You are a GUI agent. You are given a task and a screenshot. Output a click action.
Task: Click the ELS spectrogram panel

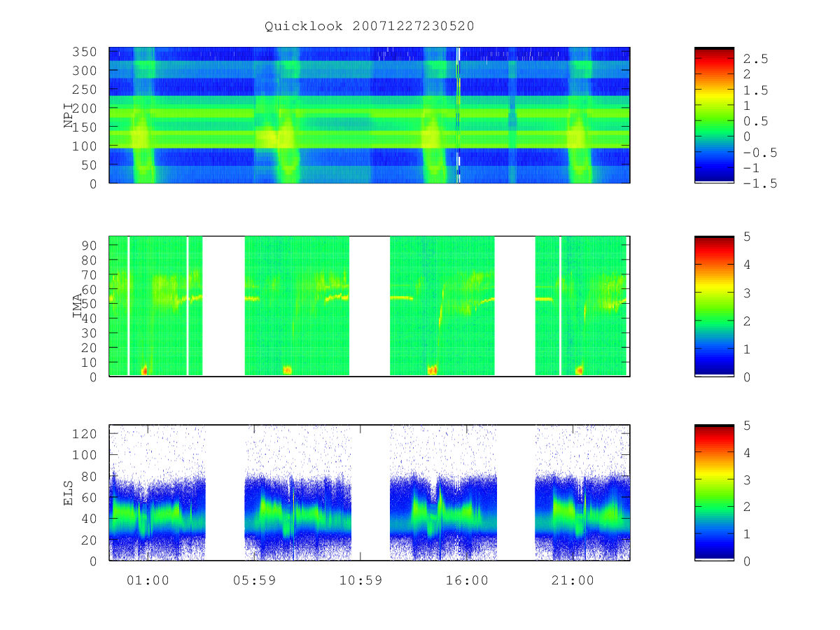pos(370,493)
